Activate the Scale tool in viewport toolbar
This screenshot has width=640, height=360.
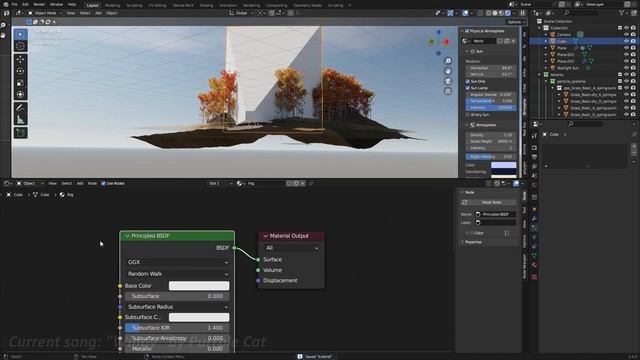click(x=20, y=83)
